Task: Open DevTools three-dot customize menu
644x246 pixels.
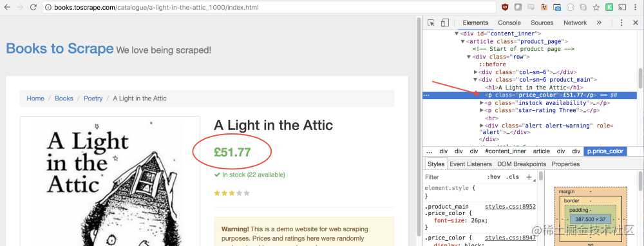Action: (x=622, y=23)
